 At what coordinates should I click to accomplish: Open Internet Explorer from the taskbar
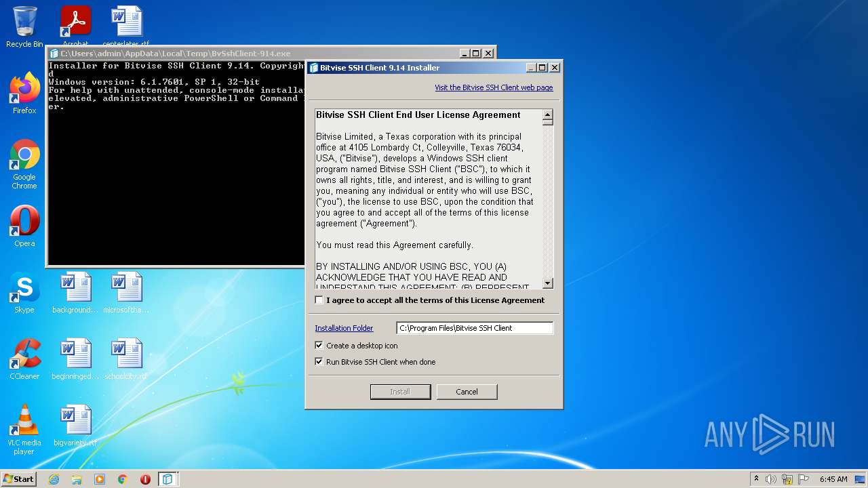click(x=54, y=479)
